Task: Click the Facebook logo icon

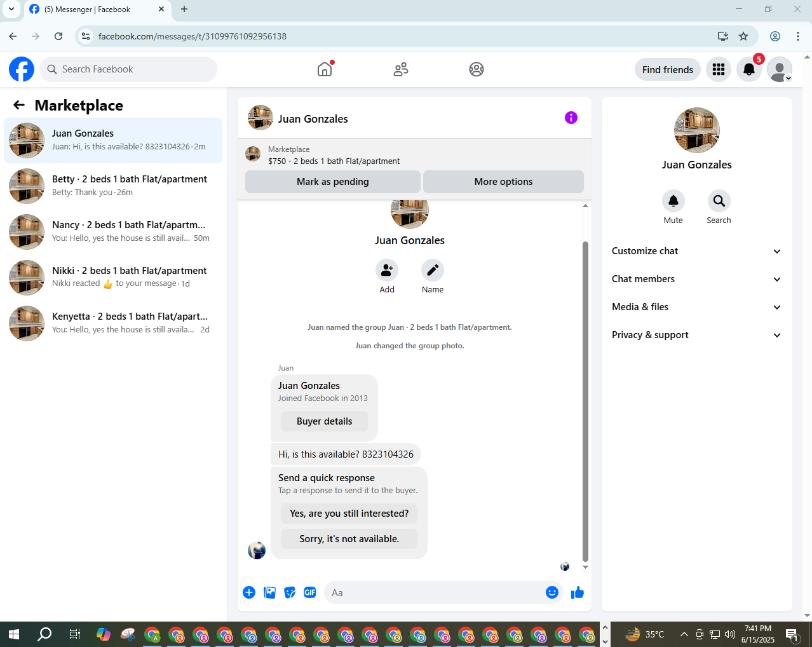Action: coord(22,69)
